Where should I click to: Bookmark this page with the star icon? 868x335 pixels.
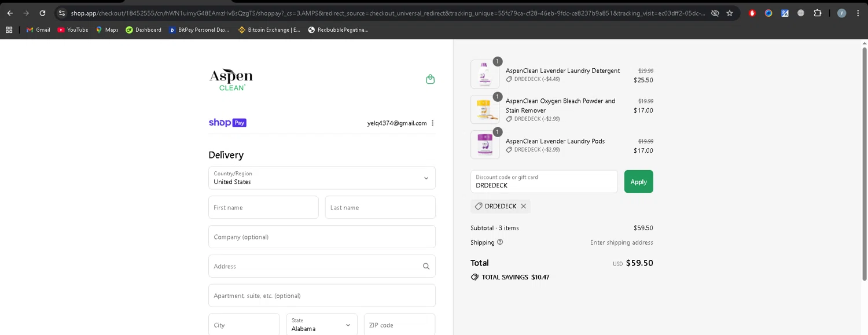point(730,13)
